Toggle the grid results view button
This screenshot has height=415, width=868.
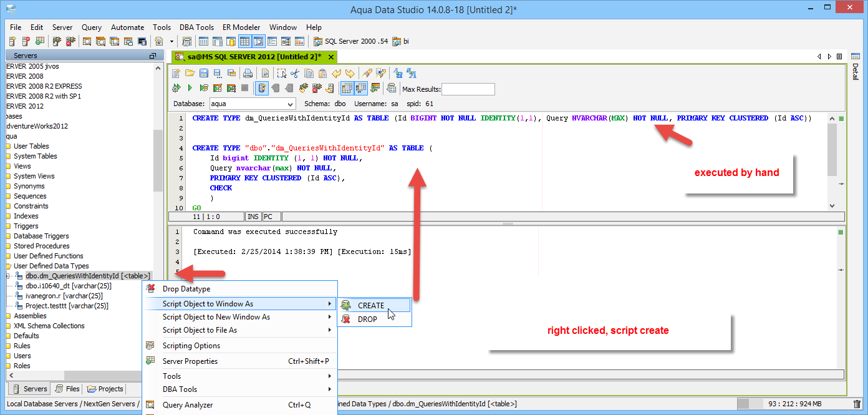[347, 88]
